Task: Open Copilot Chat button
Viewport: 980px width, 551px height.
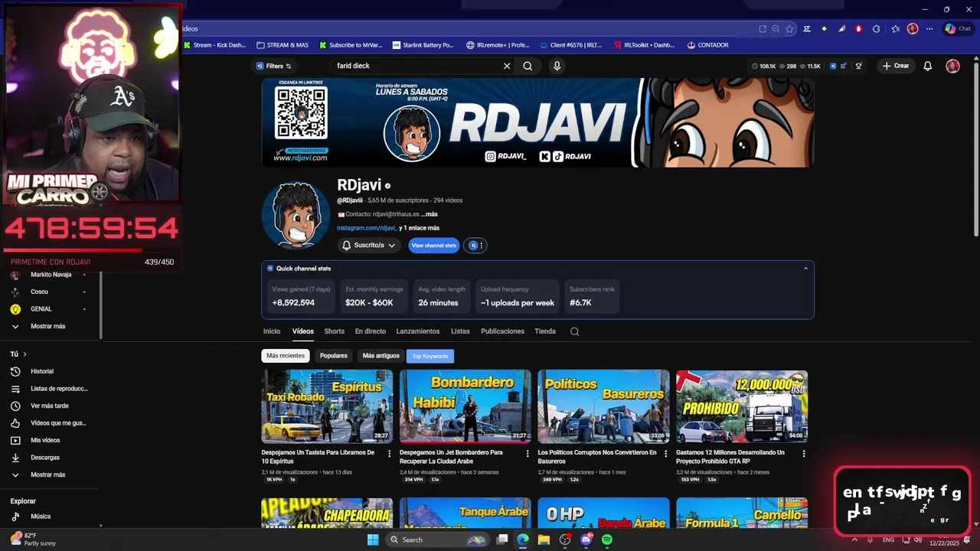Action: 958,29
